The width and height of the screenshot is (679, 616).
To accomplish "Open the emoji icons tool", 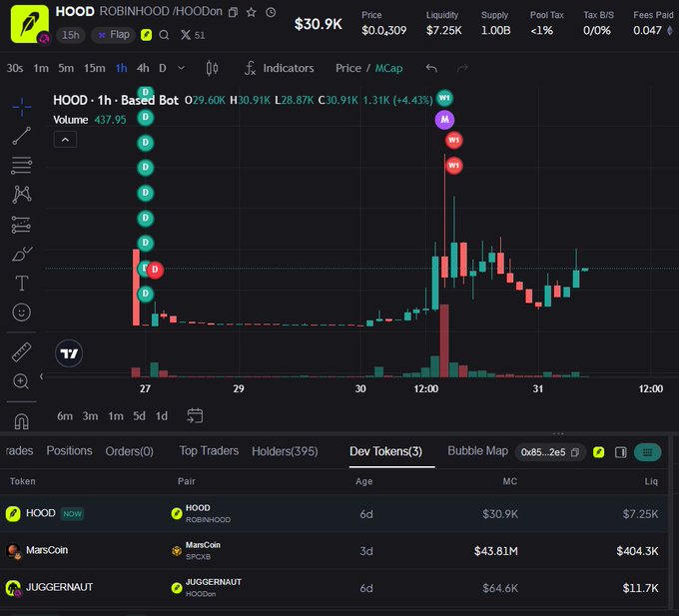I will (x=22, y=312).
